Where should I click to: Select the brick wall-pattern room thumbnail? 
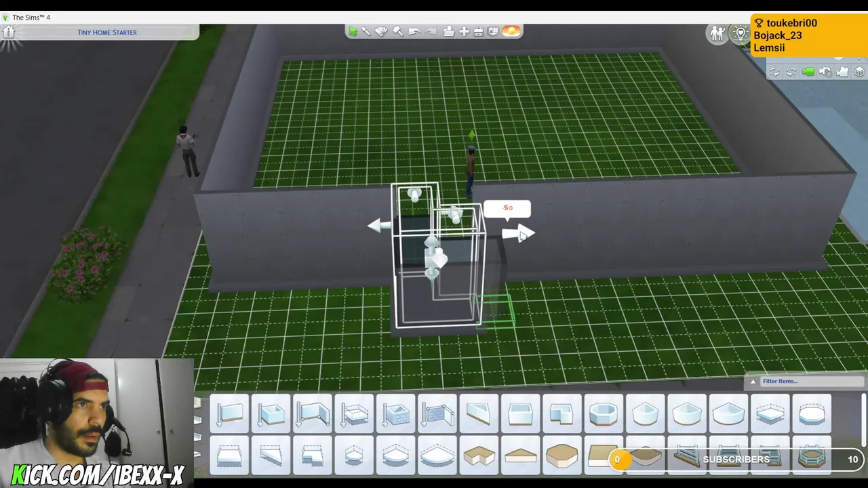(x=396, y=413)
